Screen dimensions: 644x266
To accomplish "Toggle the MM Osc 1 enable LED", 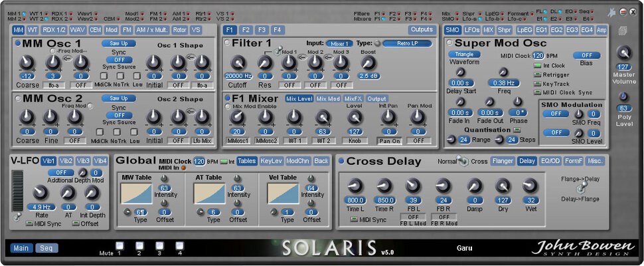I will pos(18,43).
